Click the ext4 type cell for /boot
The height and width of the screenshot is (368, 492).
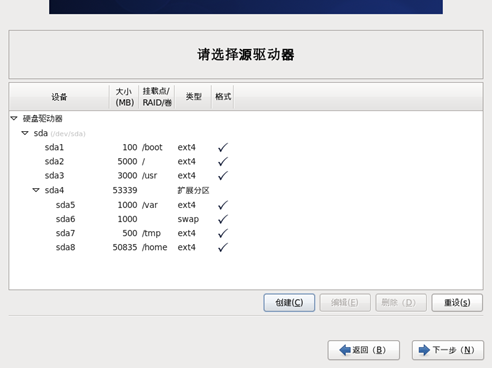pyautogui.click(x=187, y=147)
